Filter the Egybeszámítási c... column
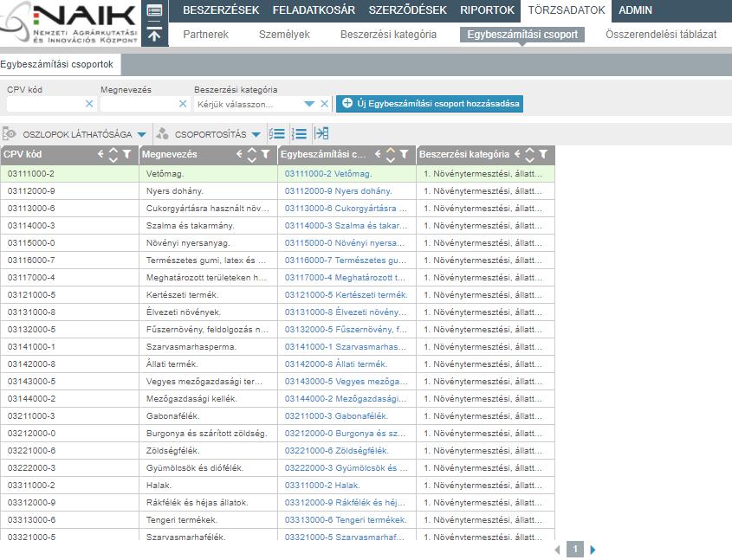 [404, 153]
